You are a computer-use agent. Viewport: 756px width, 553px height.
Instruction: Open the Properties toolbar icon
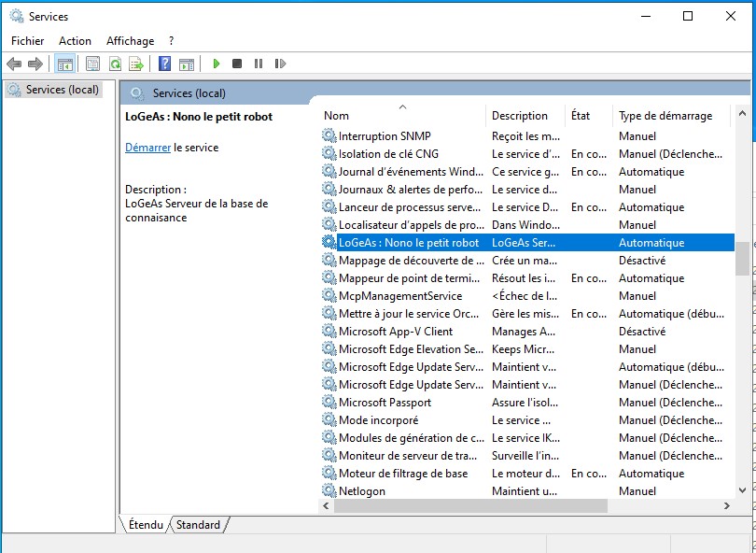tap(92, 64)
